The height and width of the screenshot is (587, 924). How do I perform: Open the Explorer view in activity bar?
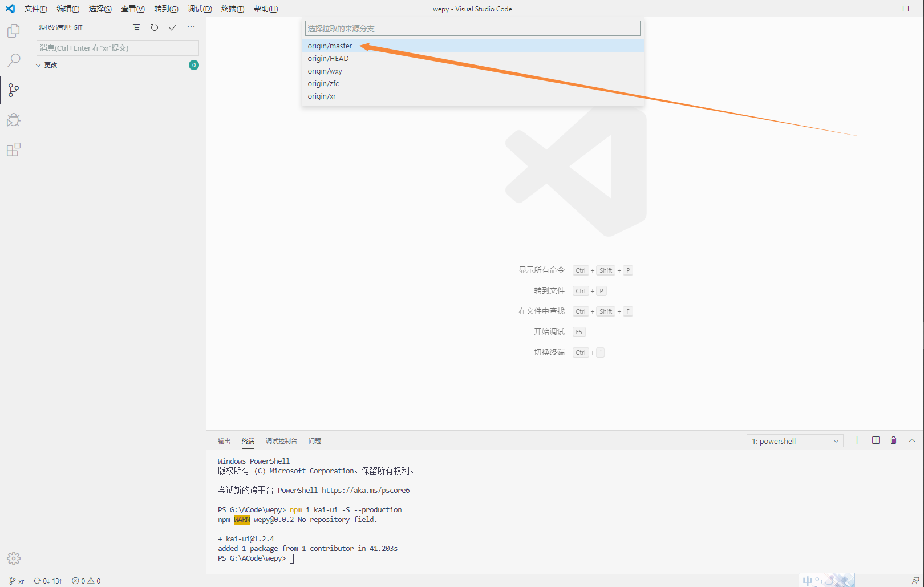pos(14,31)
